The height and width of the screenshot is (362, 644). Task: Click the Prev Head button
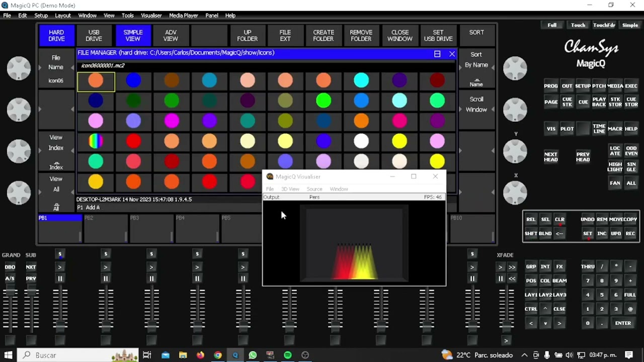click(x=583, y=157)
